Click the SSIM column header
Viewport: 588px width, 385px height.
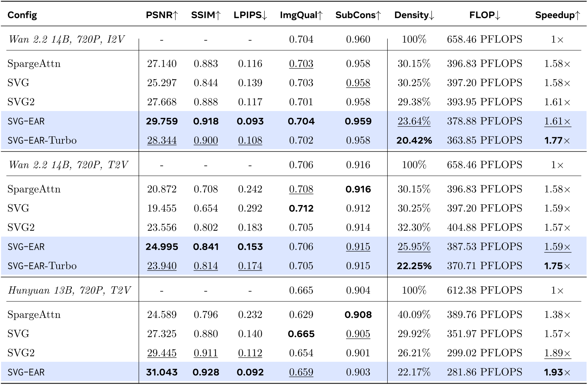[206, 15]
